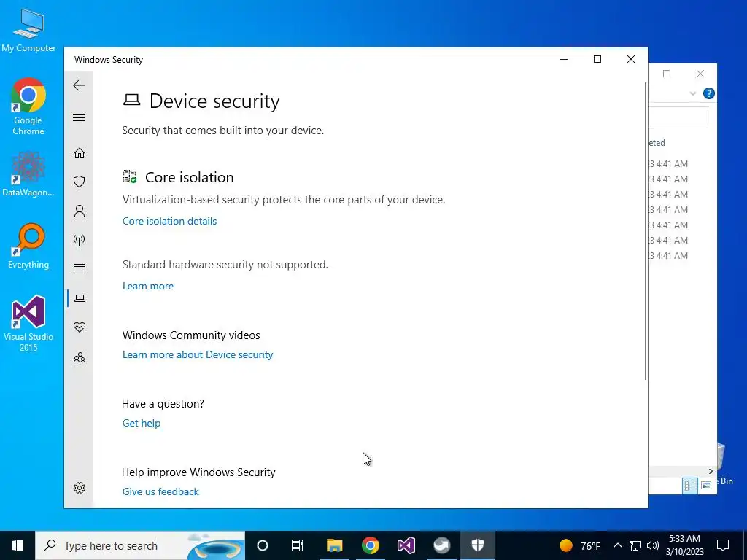Switch to details view in background window
The height and width of the screenshot is (560, 747).
point(690,486)
